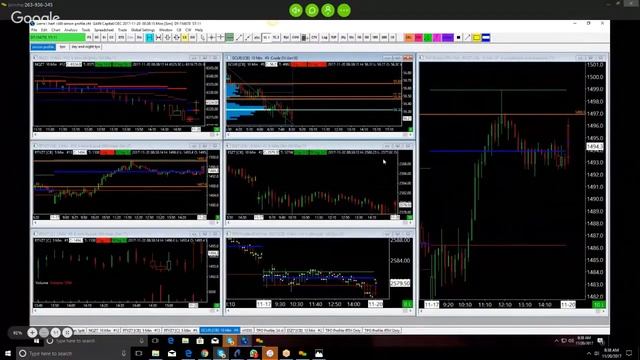640x360 pixels.
Task: Click the Windows Start button
Action: point(7,353)
